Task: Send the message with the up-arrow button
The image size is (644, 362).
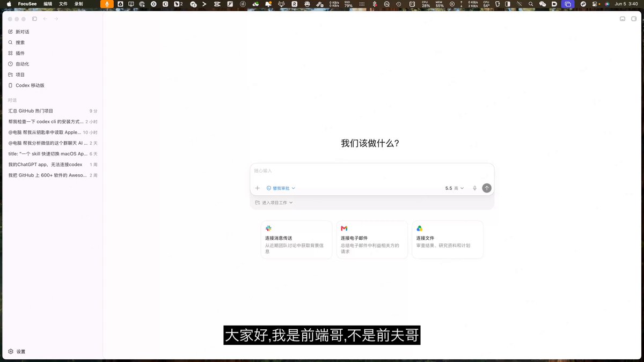Action: (x=487, y=188)
